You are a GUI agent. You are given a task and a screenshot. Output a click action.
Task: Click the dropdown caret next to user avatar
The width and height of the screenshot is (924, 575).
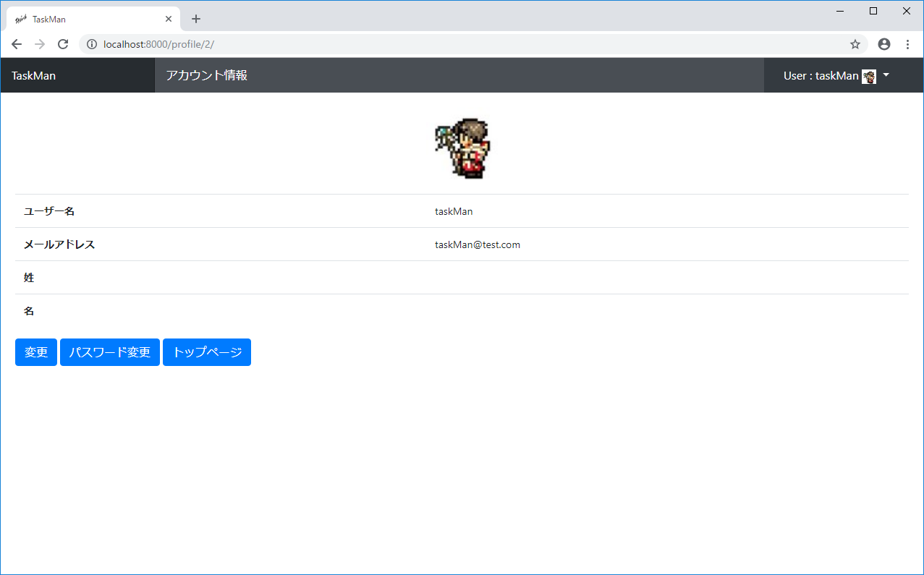pos(886,75)
